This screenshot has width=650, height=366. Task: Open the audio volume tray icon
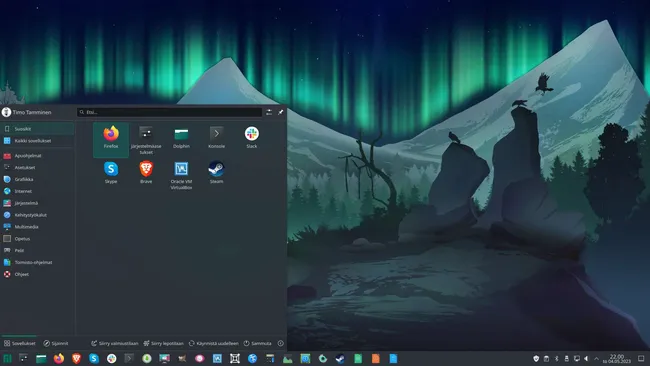(586, 359)
